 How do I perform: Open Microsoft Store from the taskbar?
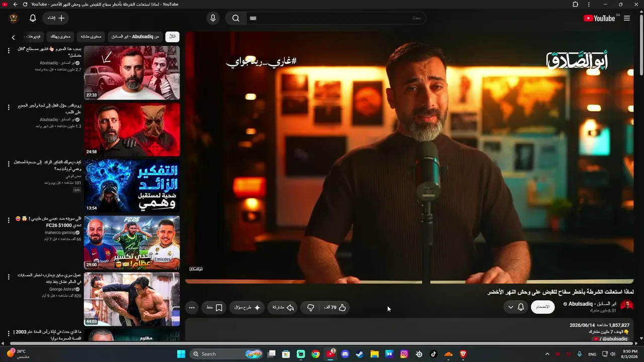[x=286, y=354]
